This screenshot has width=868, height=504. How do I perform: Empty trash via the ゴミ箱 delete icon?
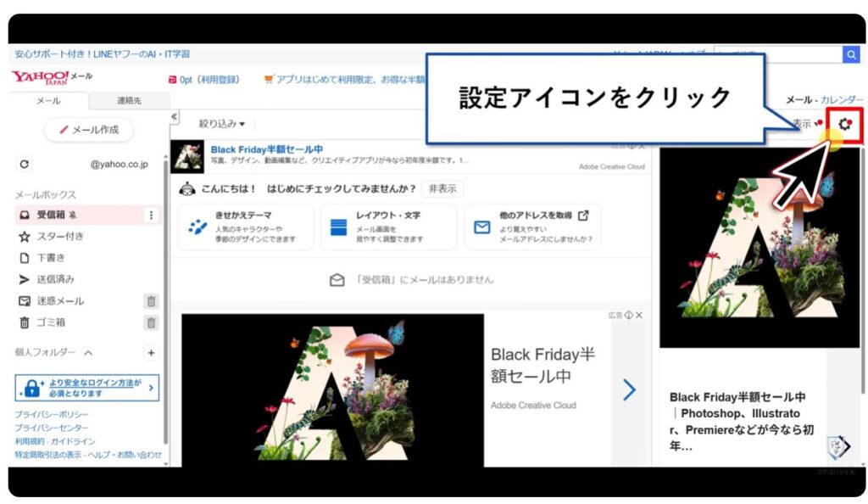pyautogui.click(x=150, y=322)
